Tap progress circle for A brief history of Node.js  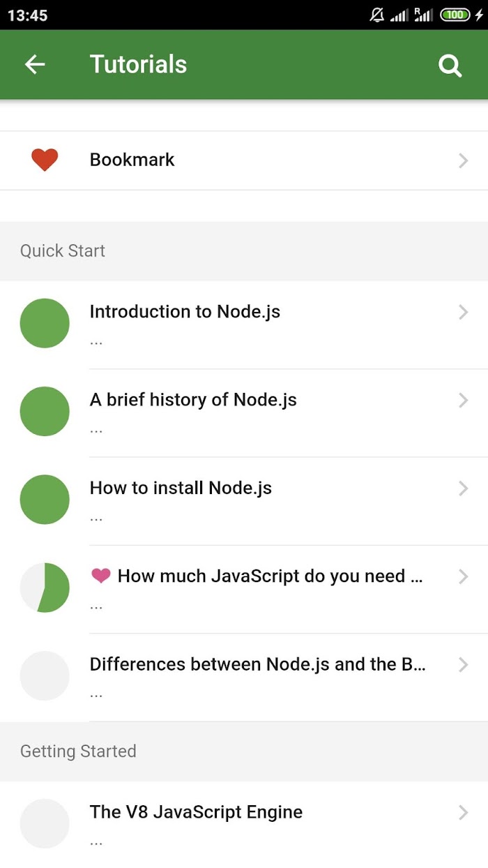[x=45, y=412]
